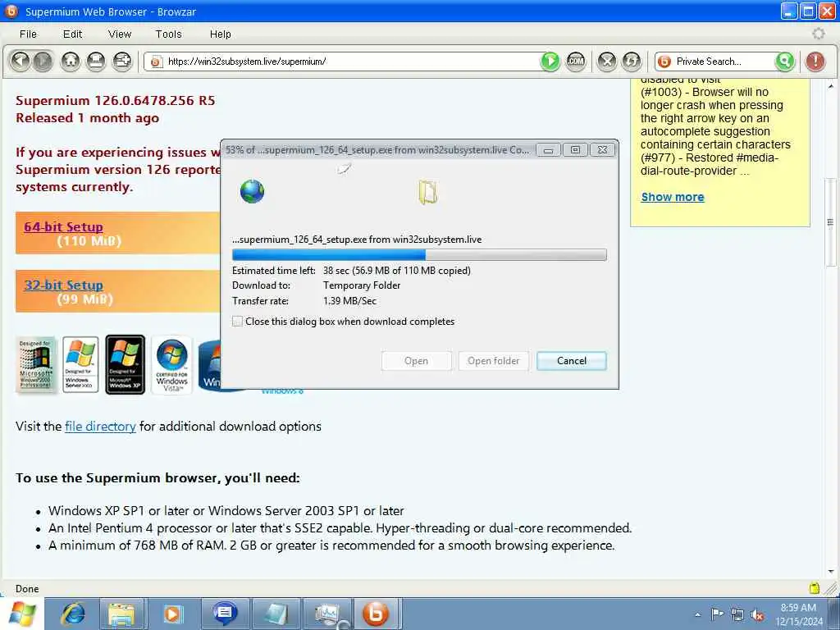Click the globe icon in download dialog
The image size is (840, 630).
(252, 191)
